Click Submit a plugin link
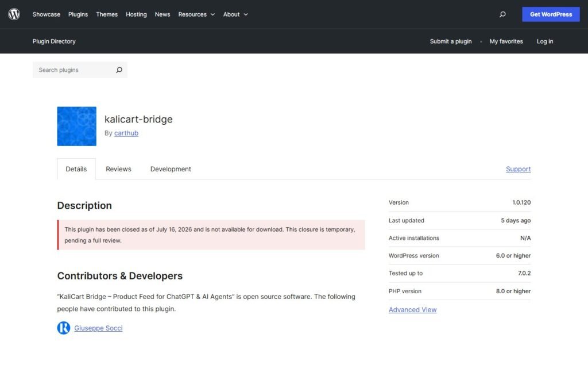Screen dimensions: 588x368 click(451, 41)
